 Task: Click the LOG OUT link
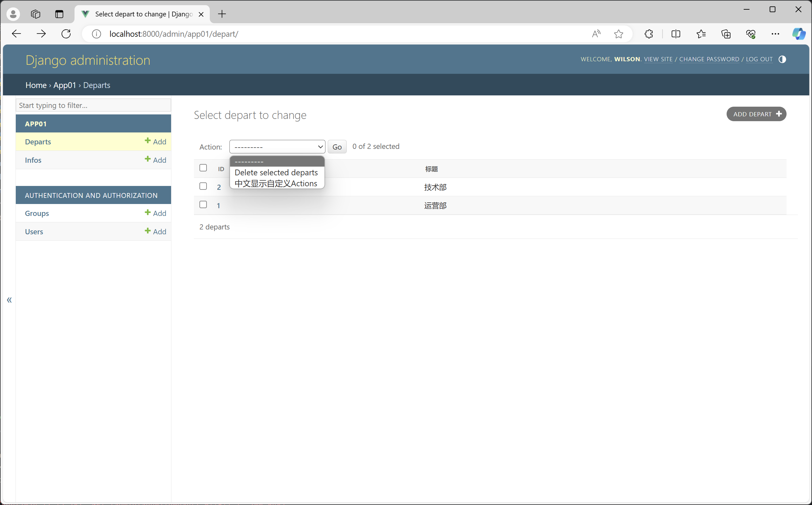pyautogui.click(x=759, y=59)
